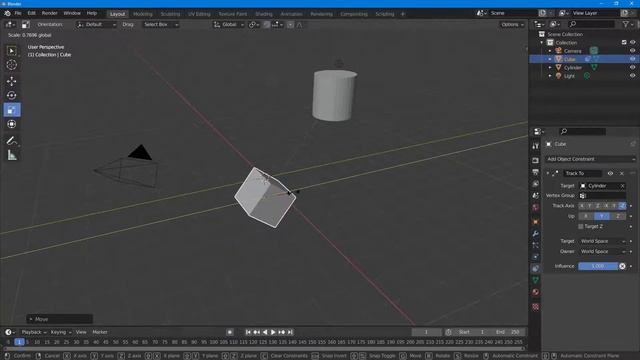Screen dimensions: 640x360
Task: Click the outliner filter funnel icon
Action: [x=626, y=24]
